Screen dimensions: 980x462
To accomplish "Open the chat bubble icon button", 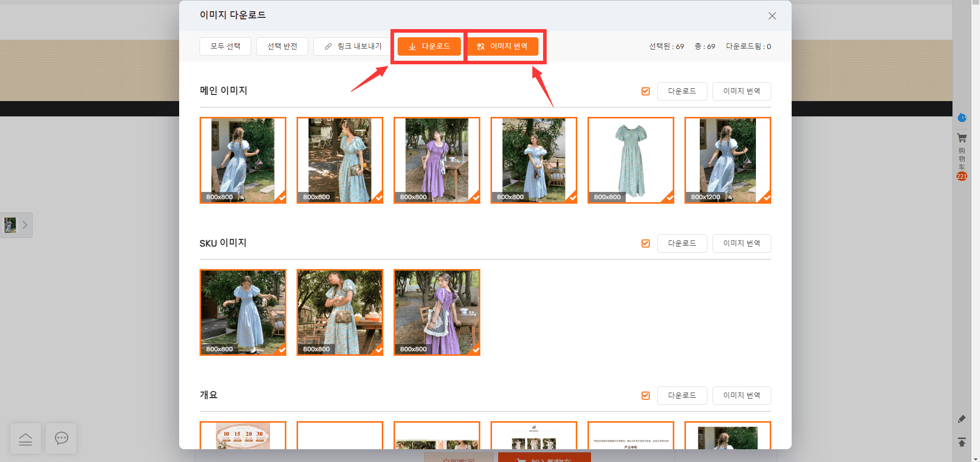I will pyautogui.click(x=61, y=439).
